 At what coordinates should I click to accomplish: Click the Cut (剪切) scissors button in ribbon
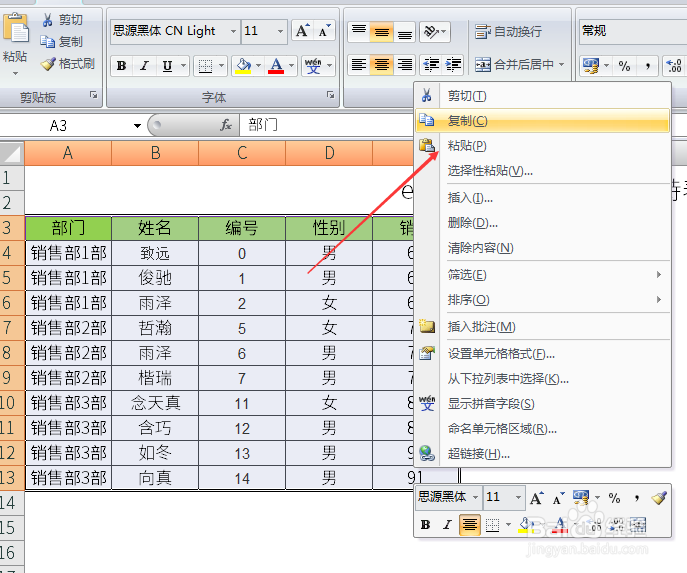62,20
